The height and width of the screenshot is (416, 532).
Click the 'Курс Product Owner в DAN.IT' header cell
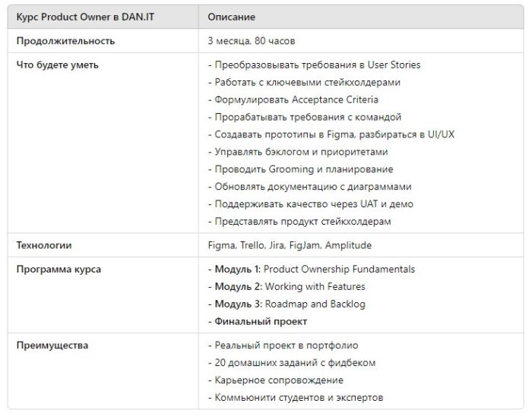point(103,17)
